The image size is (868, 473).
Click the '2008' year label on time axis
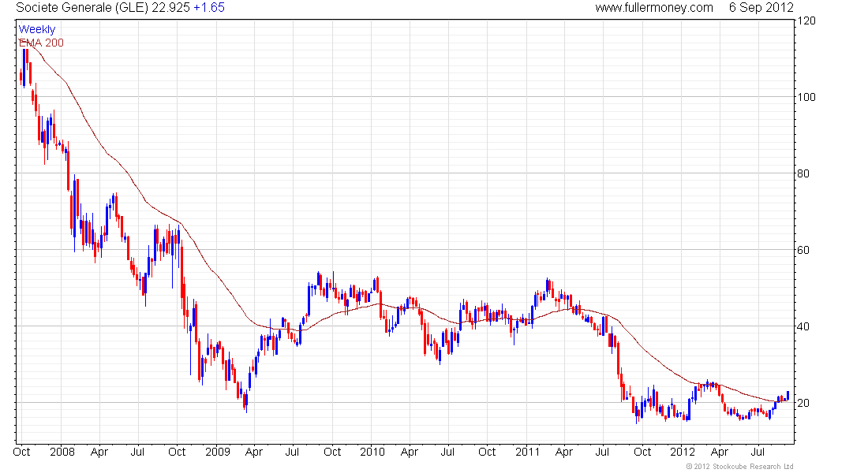coord(62,452)
